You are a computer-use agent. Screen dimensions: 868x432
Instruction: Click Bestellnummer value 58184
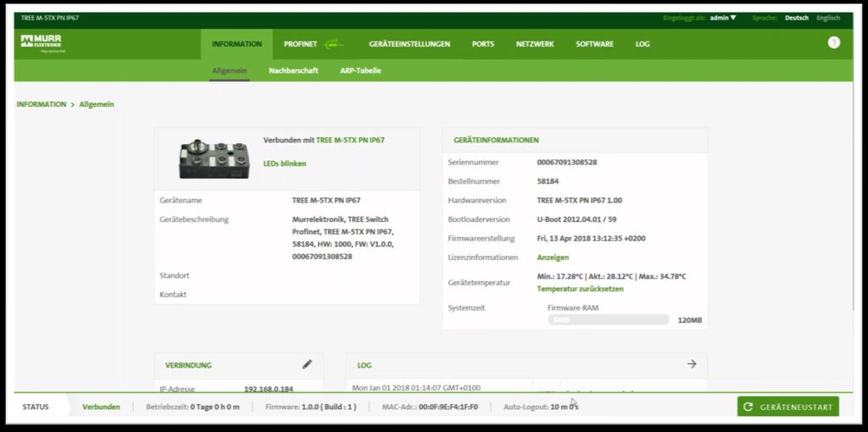click(548, 181)
